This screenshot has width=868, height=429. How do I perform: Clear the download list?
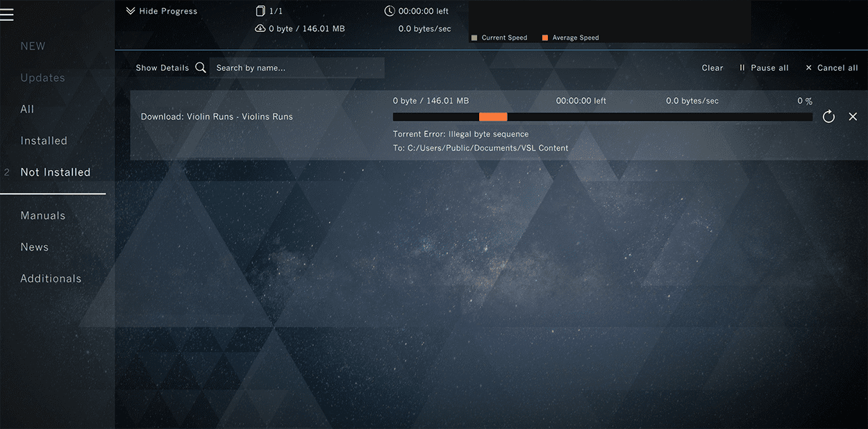tap(712, 68)
